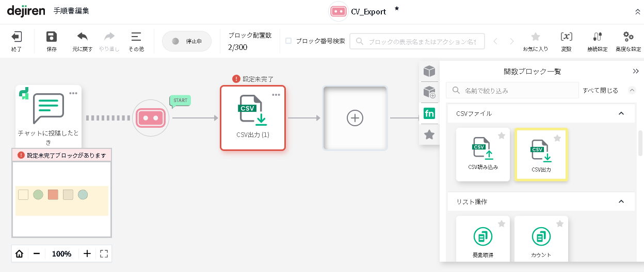644x272 pixels.
Task: Open 高度な設定 advanced settings gears
Action: [628, 37]
